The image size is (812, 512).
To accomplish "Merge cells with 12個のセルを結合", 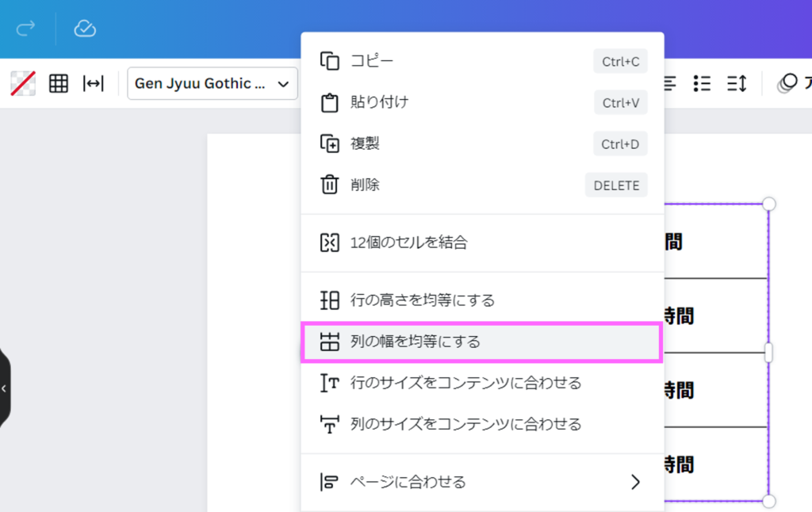I will tap(408, 243).
